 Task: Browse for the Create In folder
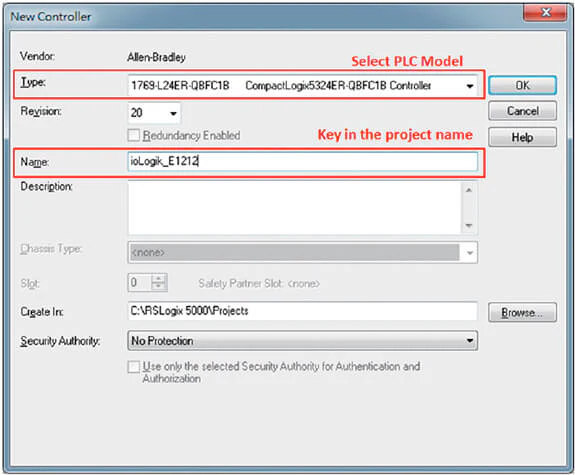[x=522, y=313]
